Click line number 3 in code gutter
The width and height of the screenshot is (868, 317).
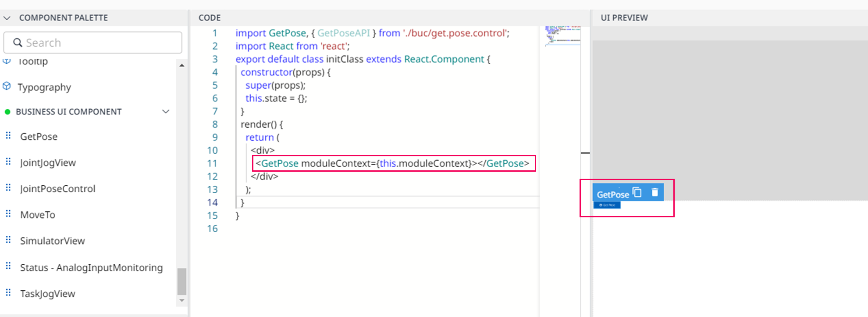coord(215,59)
